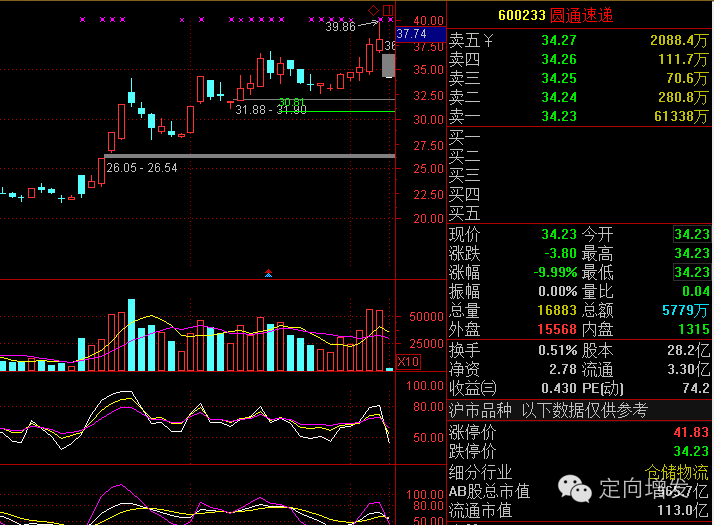Click the 沪市品种 notice line
This screenshot has height=525, width=714.
tap(548, 410)
